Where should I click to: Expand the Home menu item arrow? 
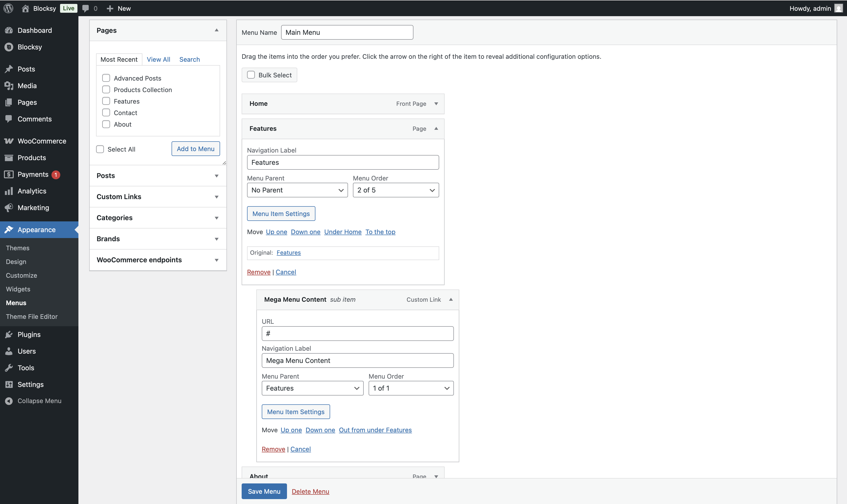(436, 104)
